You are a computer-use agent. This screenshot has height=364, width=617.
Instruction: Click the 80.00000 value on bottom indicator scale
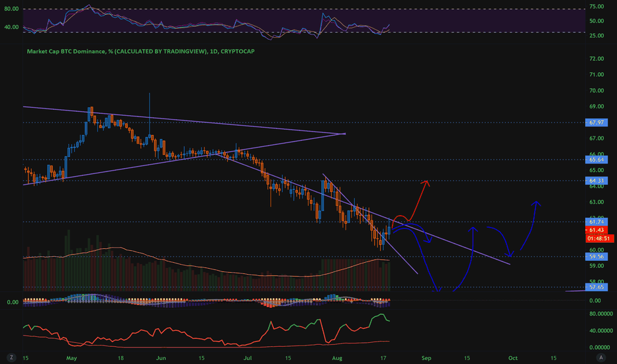pyautogui.click(x=600, y=314)
